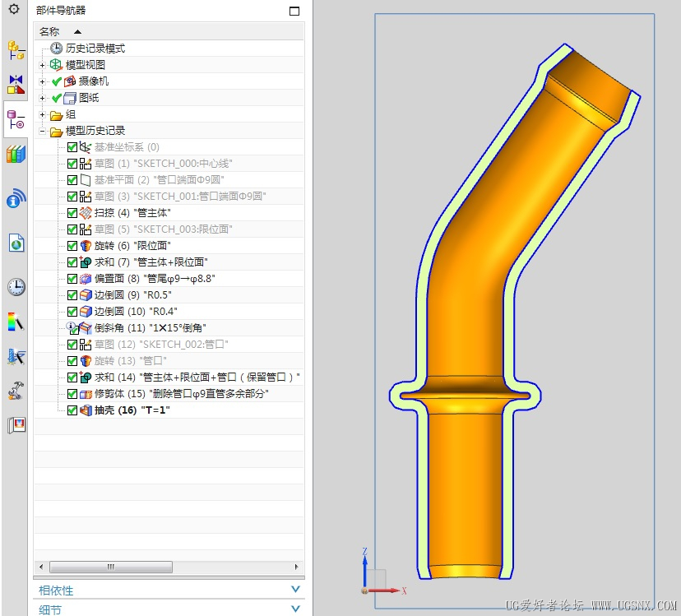Click the 历史记录模式 label text
The width and height of the screenshot is (681, 616).
[95, 49]
